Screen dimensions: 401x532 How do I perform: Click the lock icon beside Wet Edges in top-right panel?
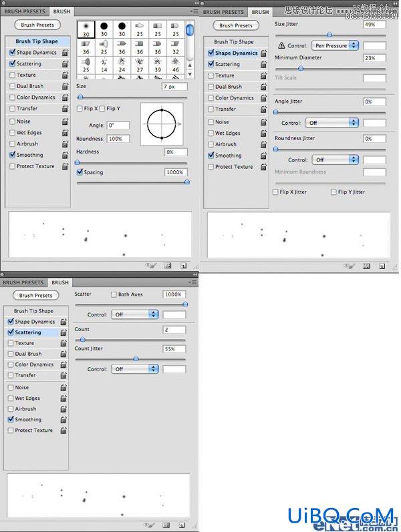(x=264, y=134)
